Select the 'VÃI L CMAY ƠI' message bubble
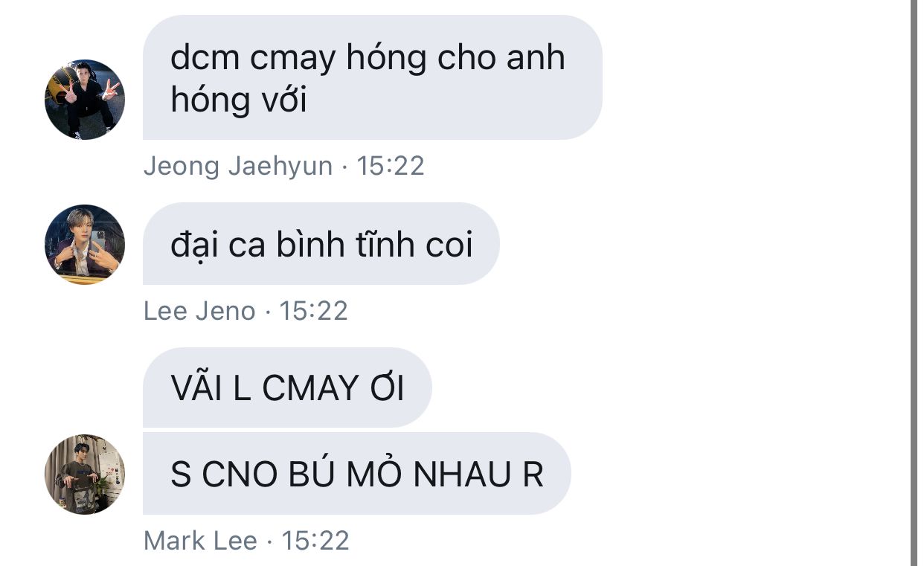This screenshot has width=924, height=566. click(287, 387)
